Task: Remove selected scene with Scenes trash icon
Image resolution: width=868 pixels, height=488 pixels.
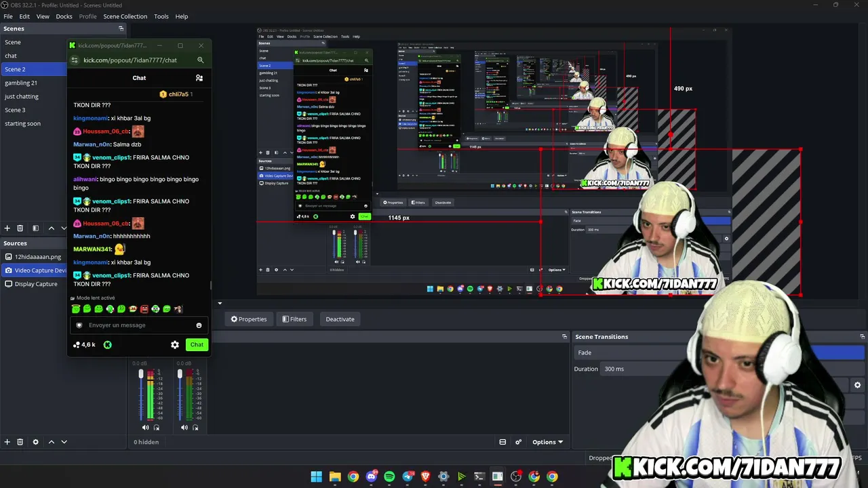Action: pos(20,228)
